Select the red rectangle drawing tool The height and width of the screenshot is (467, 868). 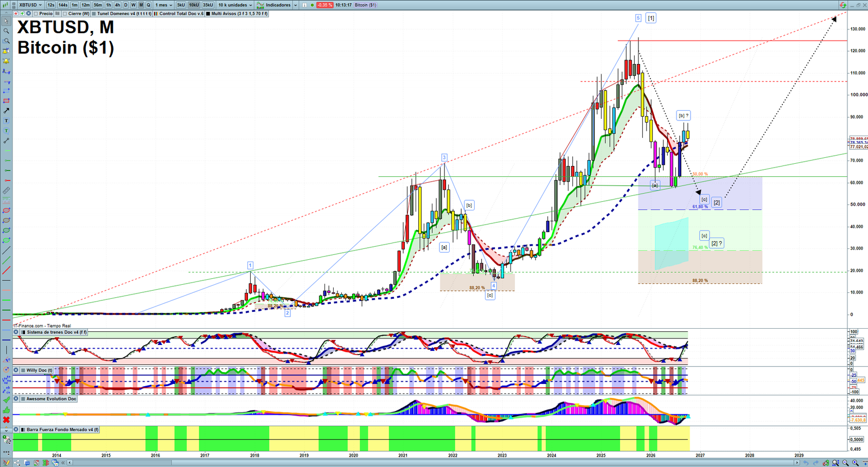click(x=7, y=101)
